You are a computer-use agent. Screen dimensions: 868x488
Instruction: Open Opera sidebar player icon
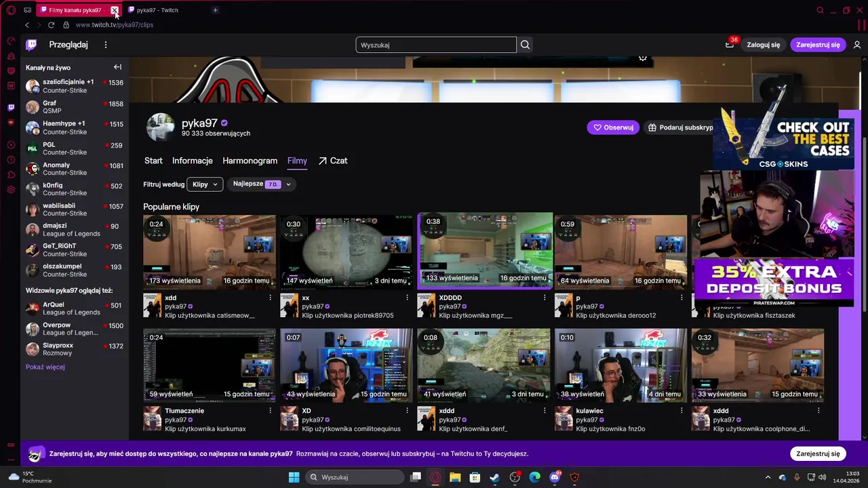[11, 145]
